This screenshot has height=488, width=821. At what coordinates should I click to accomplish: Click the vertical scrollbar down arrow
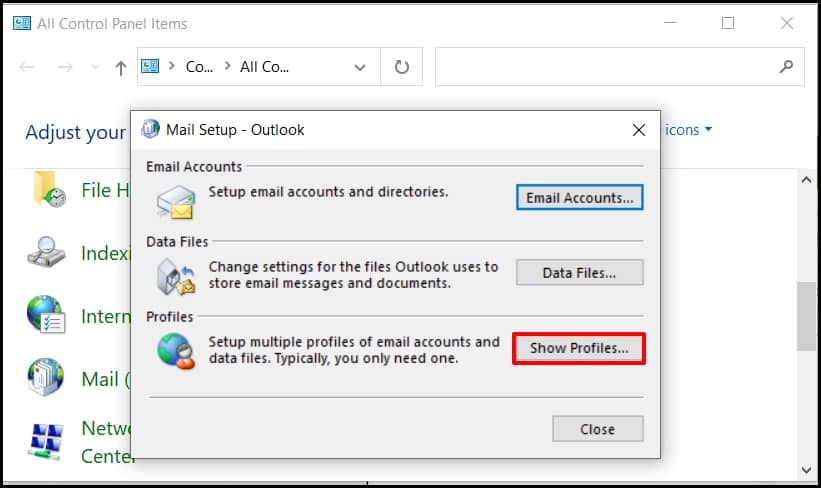[806, 470]
